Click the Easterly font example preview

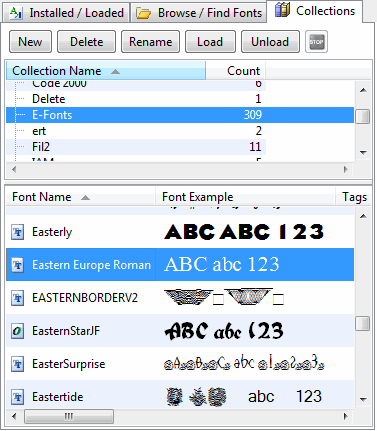244,232
